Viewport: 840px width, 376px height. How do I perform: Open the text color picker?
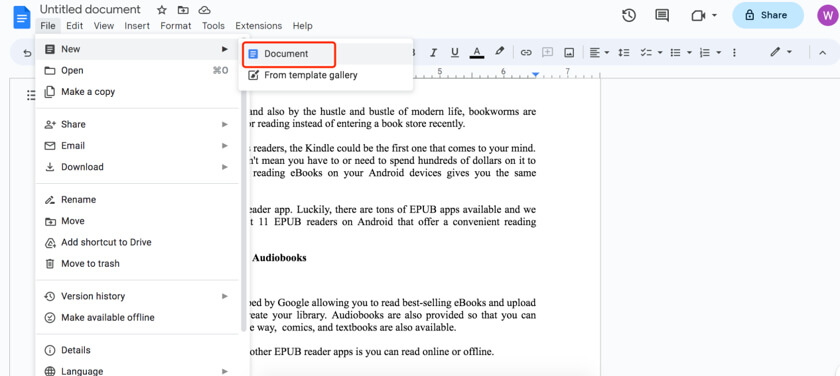tap(477, 52)
